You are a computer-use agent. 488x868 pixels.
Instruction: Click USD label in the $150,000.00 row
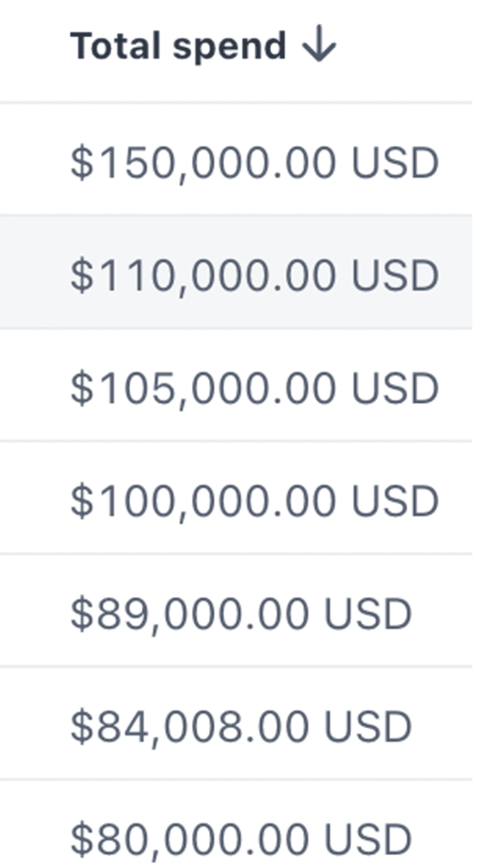[394, 163]
